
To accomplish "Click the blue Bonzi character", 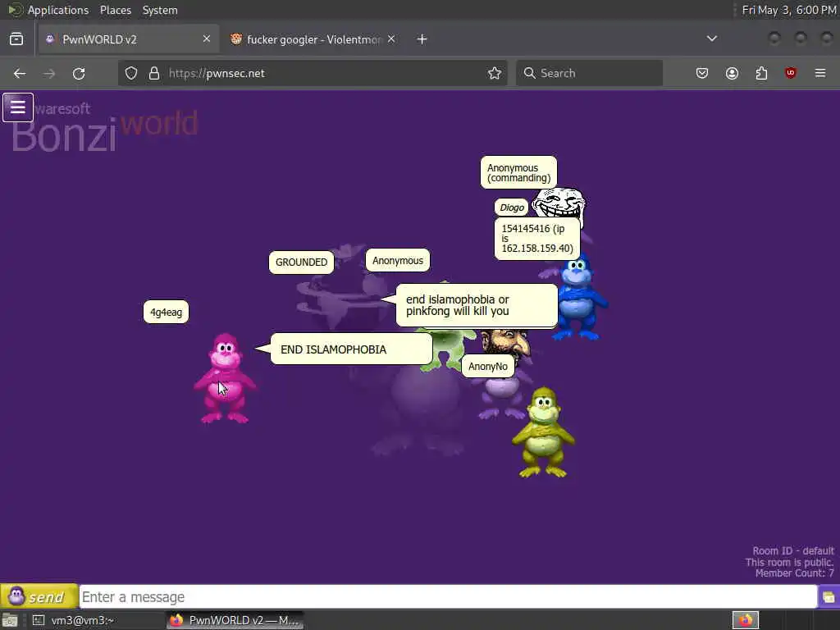I will tap(578, 299).
